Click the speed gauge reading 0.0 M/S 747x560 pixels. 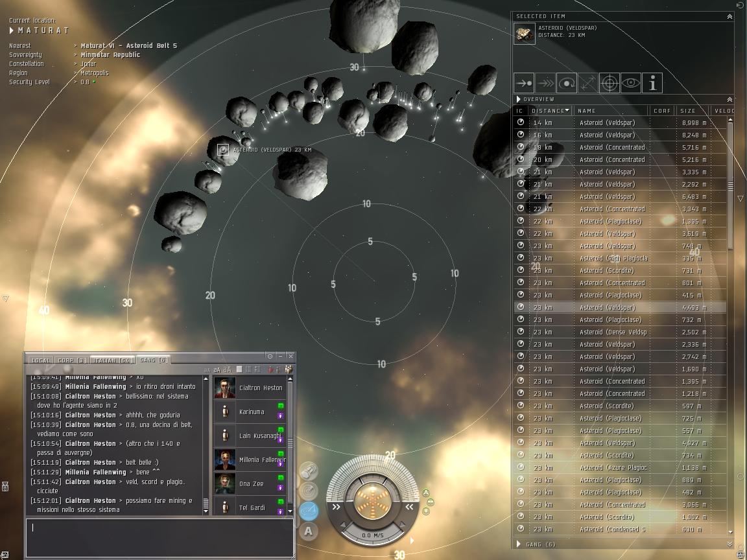373,535
